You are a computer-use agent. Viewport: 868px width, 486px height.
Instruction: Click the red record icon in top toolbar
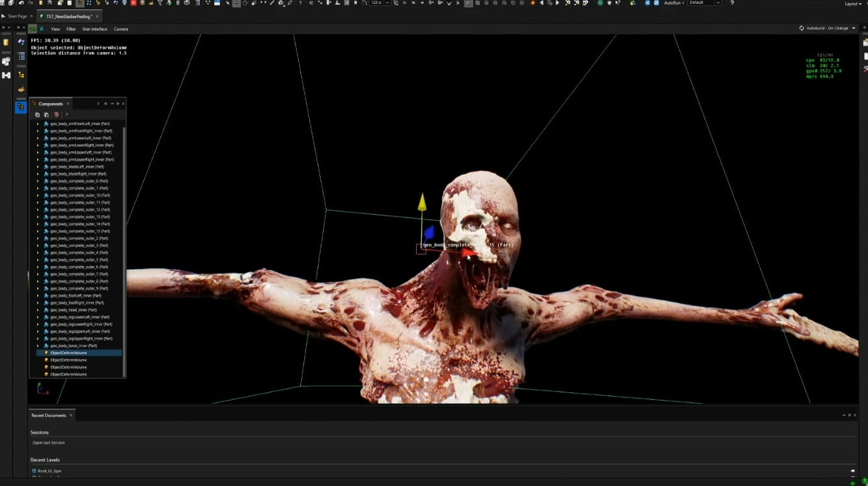[x=133, y=3]
